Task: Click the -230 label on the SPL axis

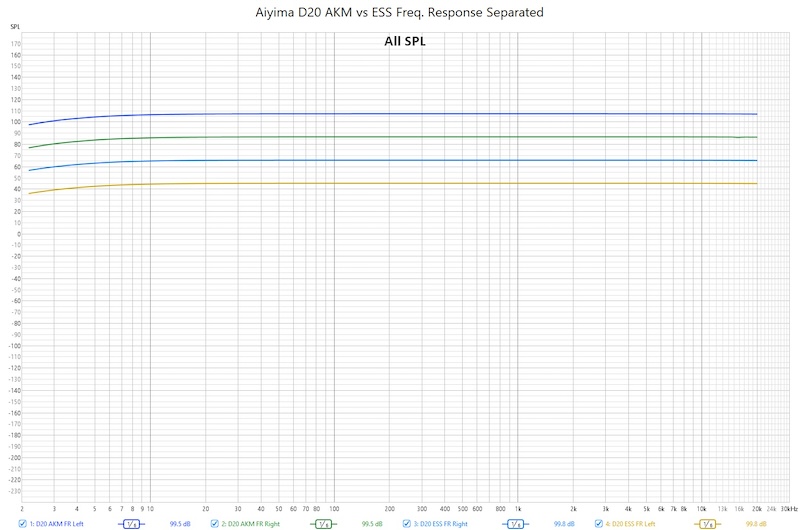Action: tap(15, 491)
